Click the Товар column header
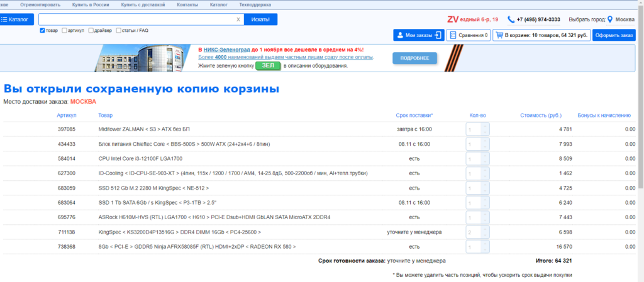 coord(106,115)
